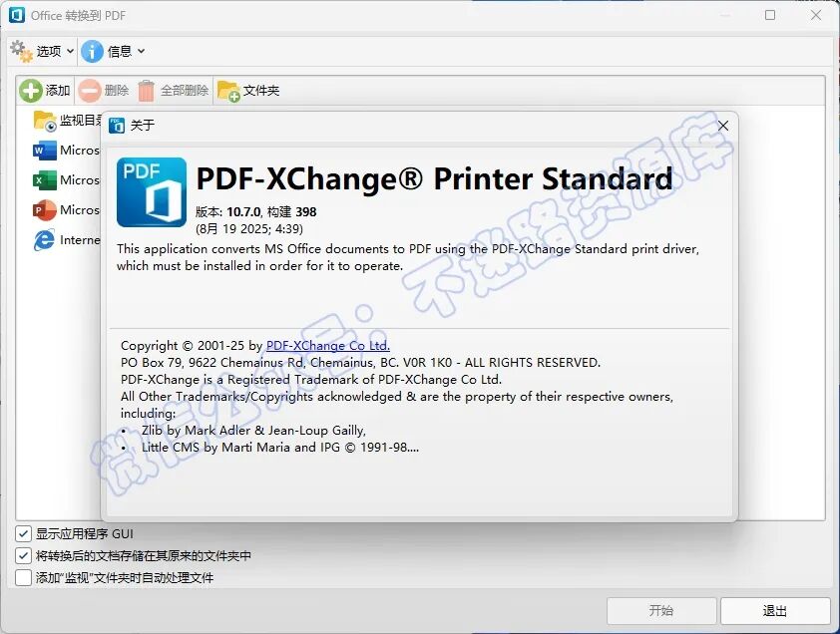840x634 pixels.
Task: Toggle store converted documents in original folder checkbox
Action: coord(23,555)
